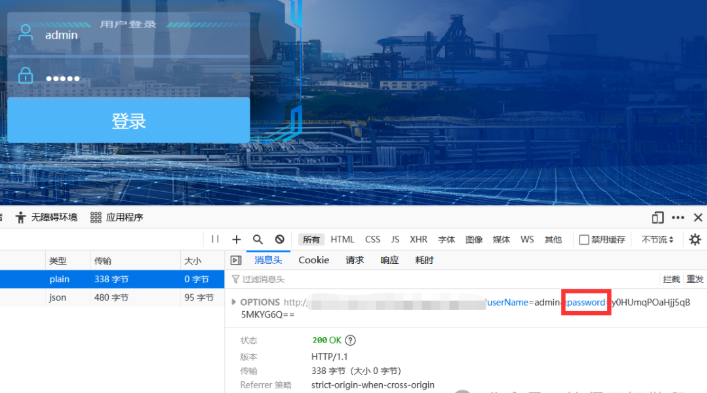Image resolution: width=707 pixels, height=393 pixels.
Task: Filter requests by 其他 other
Action: tap(553, 239)
